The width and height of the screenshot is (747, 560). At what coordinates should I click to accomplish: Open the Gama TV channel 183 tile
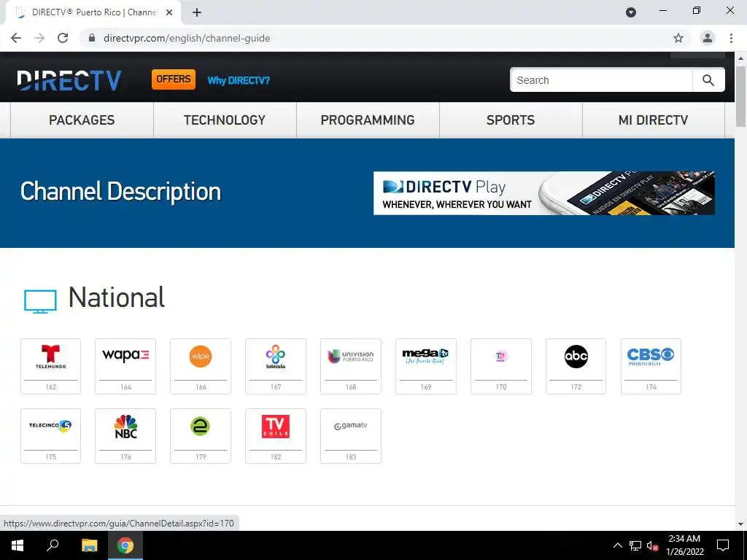pos(351,436)
